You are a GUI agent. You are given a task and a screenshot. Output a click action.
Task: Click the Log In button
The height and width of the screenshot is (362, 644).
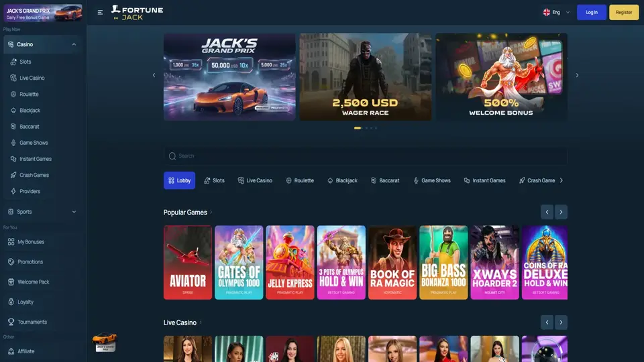(x=592, y=12)
